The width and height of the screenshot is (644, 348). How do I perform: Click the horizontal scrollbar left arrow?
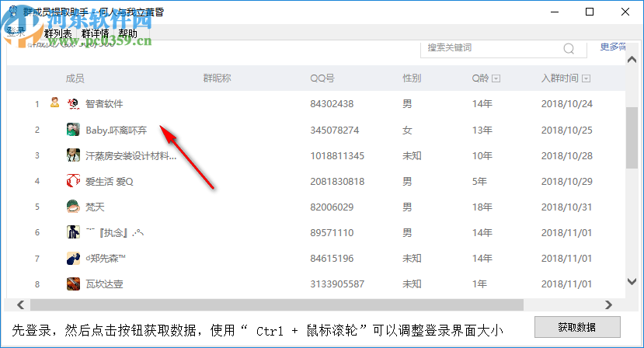(x=20, y=304)
